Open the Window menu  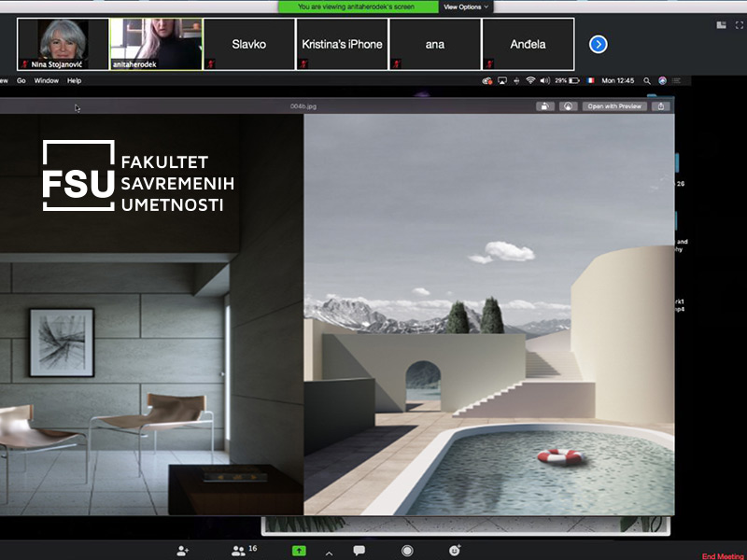click(x=46, y=81)
